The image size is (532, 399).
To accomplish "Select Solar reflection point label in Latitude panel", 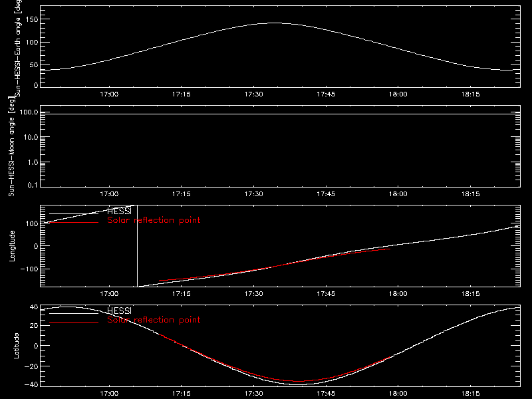I will click(x=154, y=320).
